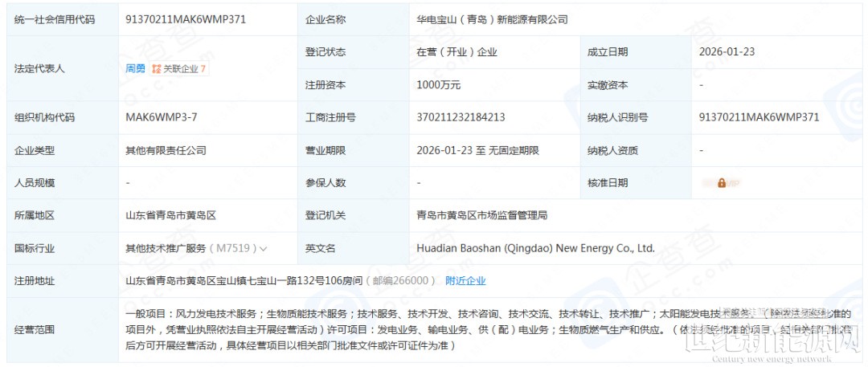Click 营业期限 value 2026-01-23 至 无固定期限

[477, 150]
